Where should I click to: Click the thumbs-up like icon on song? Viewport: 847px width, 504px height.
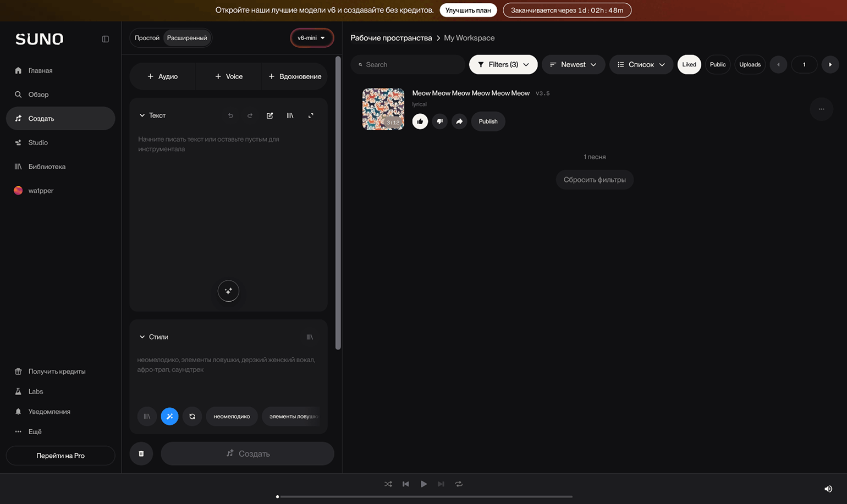(420, 121)
